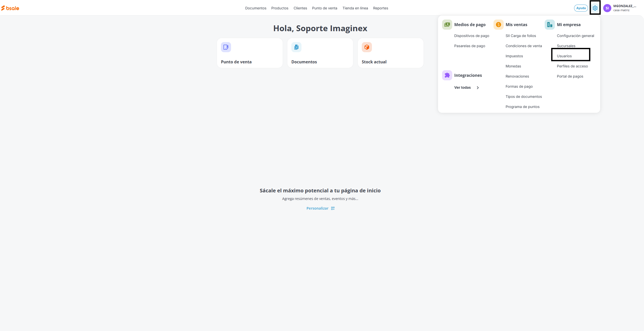Click the bsale logo
Image resolution: width=644 pixels, height=331 pixels.
click(10, 8)
